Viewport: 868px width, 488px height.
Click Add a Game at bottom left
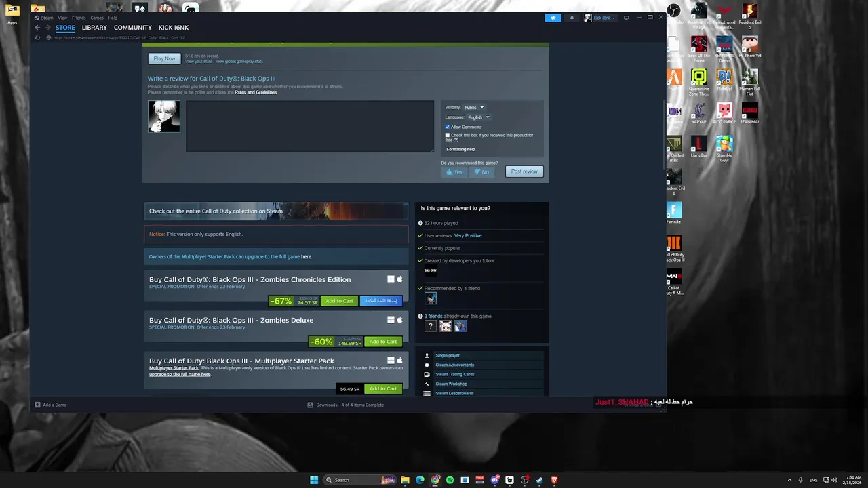click(x=51, y=405)
